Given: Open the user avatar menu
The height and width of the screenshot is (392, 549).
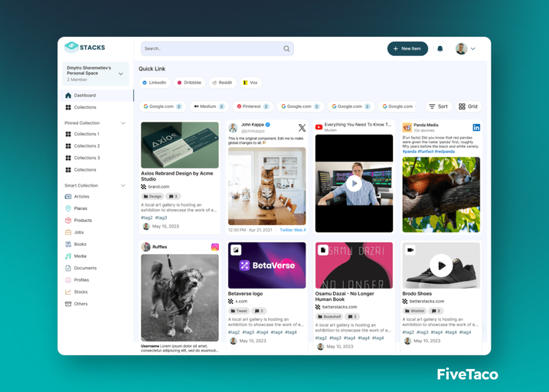Looking at the screenshot, I should [466, 49].
